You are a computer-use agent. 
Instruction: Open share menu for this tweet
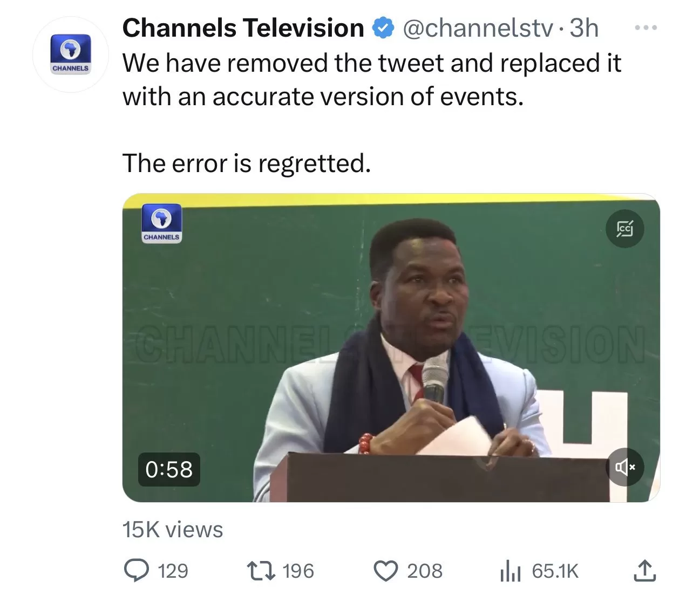646,571
